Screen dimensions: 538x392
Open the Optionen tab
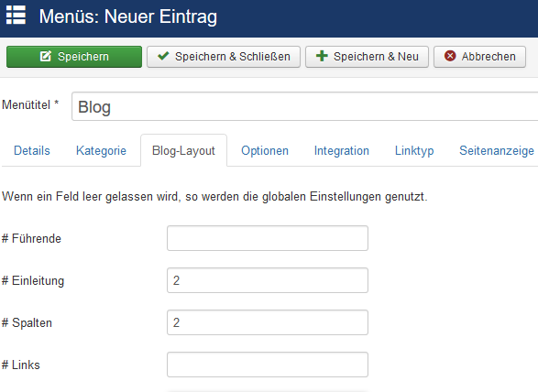265,150
